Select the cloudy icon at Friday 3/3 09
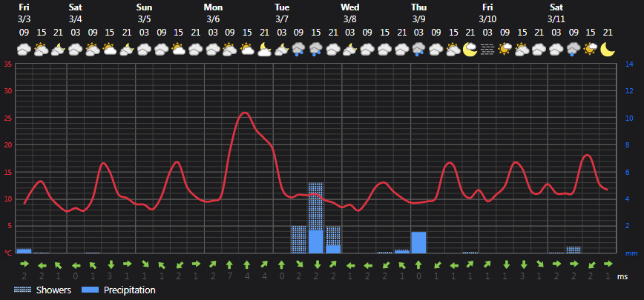Viewport: 644px width, 300px height. pyautogui.click(x=24, y=50)
